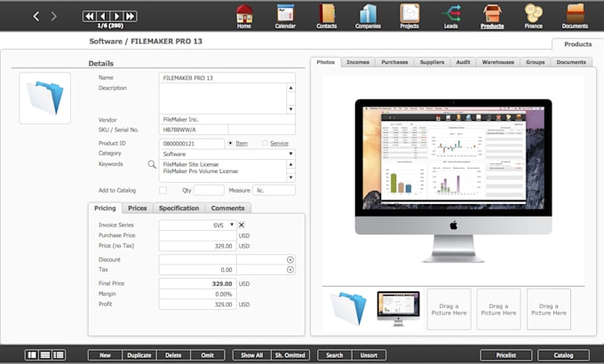
Task: Open the Catalog button
Action: click(563, 355)
